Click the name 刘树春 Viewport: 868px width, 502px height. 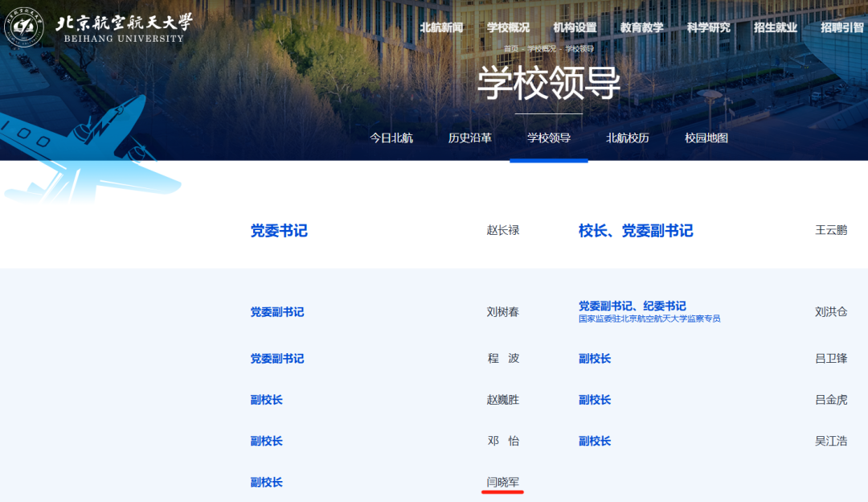click(x=503, y=311)
